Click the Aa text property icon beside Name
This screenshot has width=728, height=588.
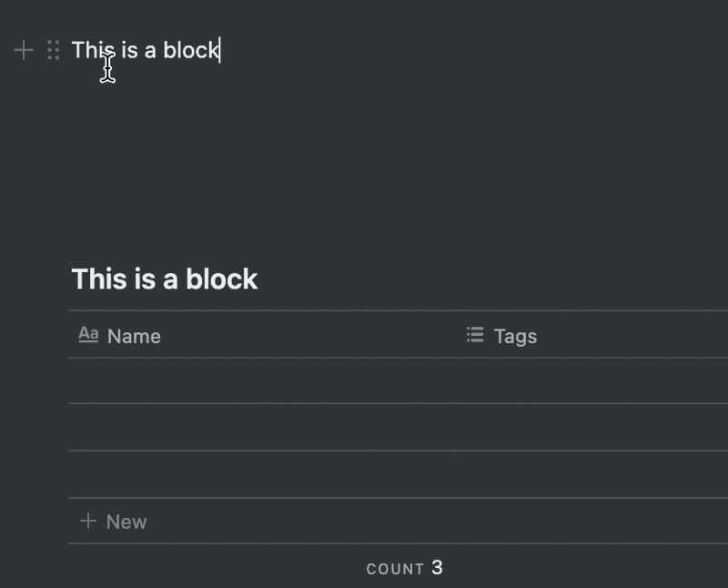[88, 335]
